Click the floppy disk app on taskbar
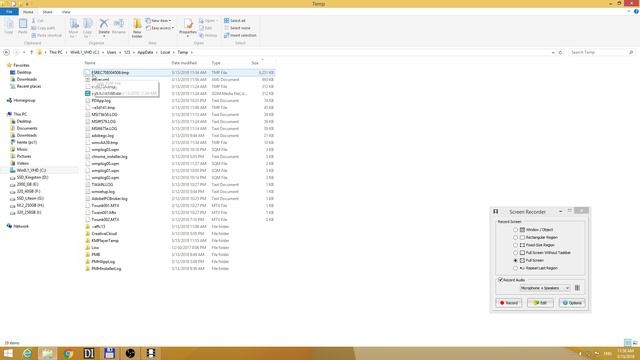This screenshot has width=640, height=360. tap(109, 353)
